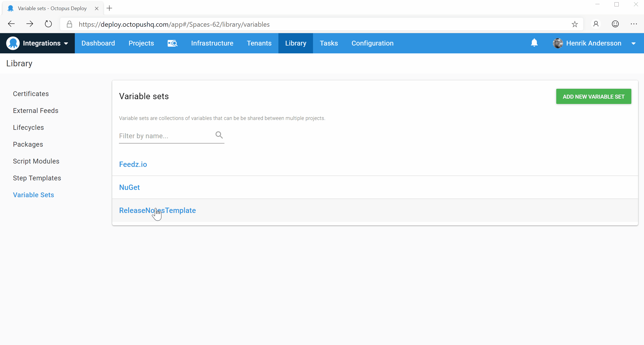Refresh the current page
The image size is (644, 345).
48,24
